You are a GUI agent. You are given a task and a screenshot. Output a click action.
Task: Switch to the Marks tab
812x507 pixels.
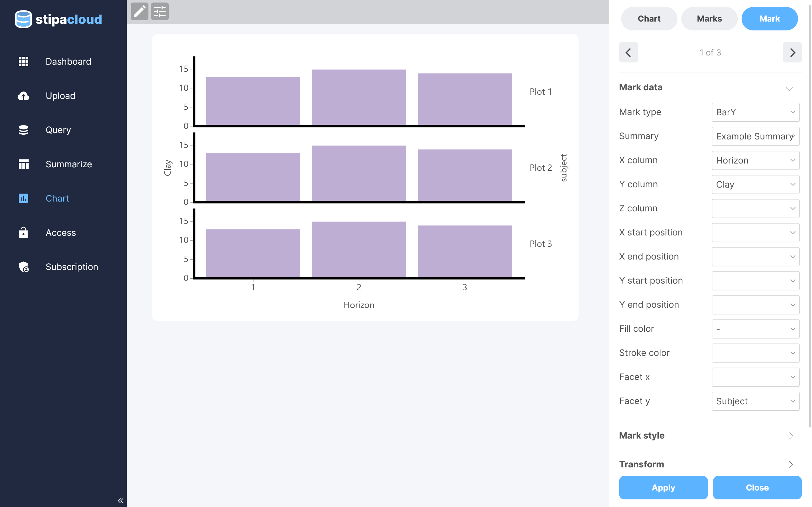pos(709,19)
